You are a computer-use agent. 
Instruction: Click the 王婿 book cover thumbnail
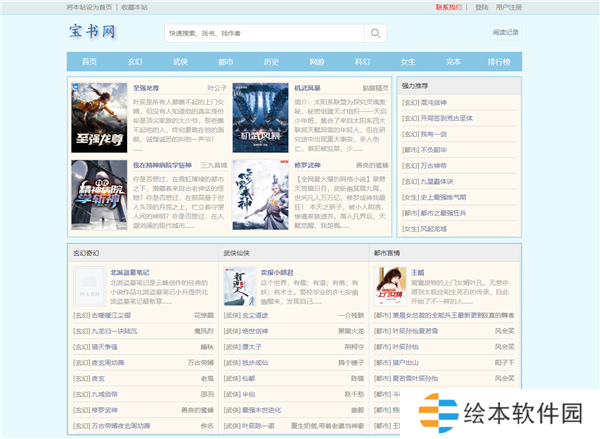(389, 287)
